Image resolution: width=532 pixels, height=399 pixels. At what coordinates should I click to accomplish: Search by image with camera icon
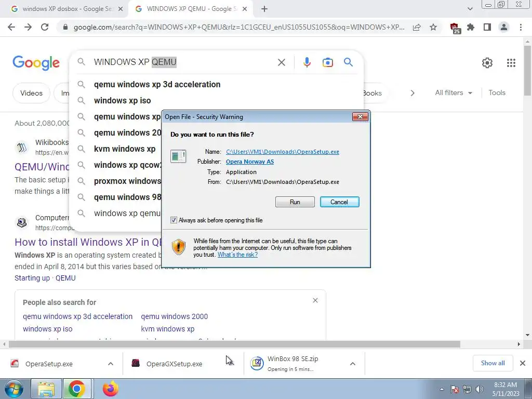tap(327, 62)
